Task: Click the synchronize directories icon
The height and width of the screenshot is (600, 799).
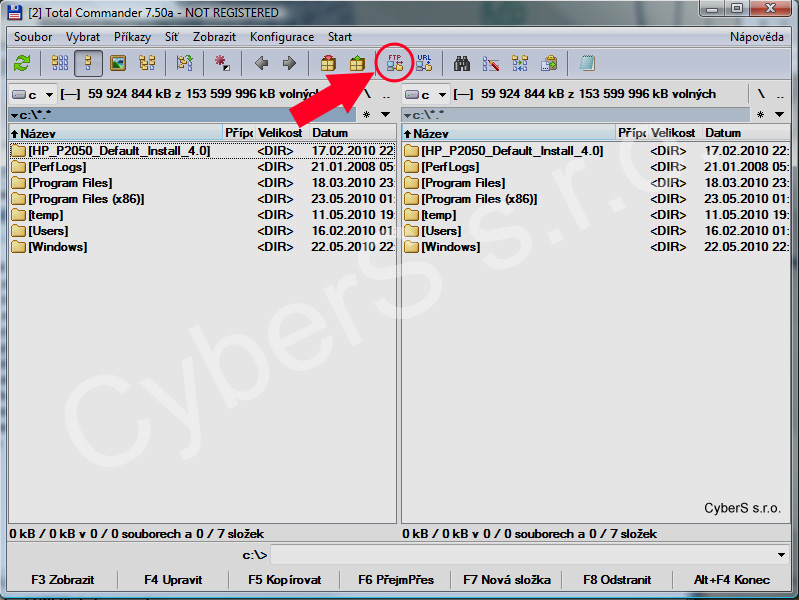Action: (520, 63)
